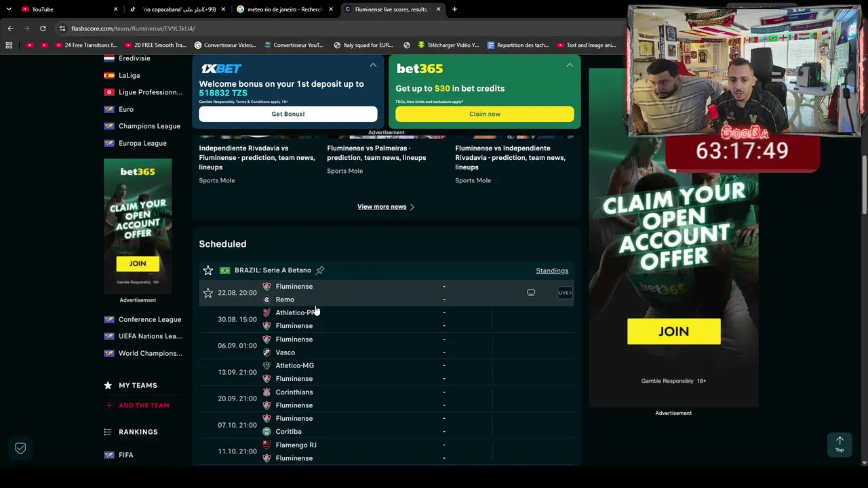The width and height of the screenshot is (868, 488).
Task: Collapse the bet365 ad banner
Action: (x=570, y=65)
